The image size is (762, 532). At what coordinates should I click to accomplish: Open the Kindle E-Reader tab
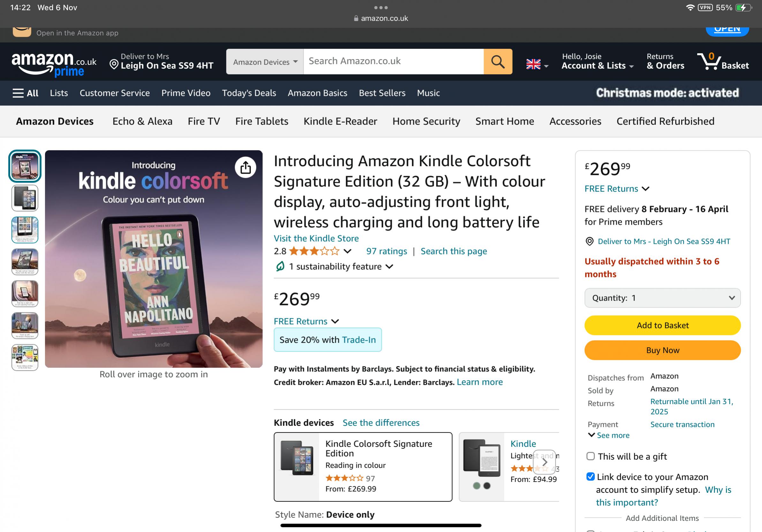click(340, 122)
